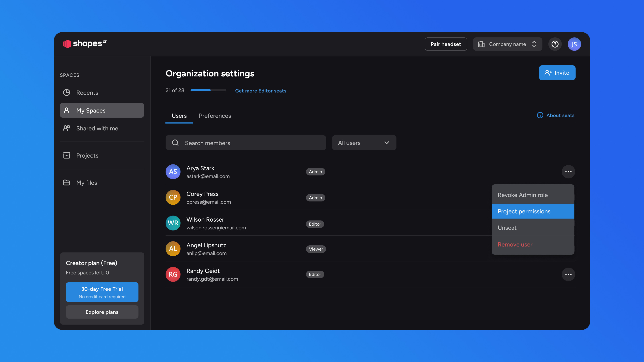The height and width of the screenshot is (362, 644).
Task: Click the building icon beside Company name
Action: (481, 44)
